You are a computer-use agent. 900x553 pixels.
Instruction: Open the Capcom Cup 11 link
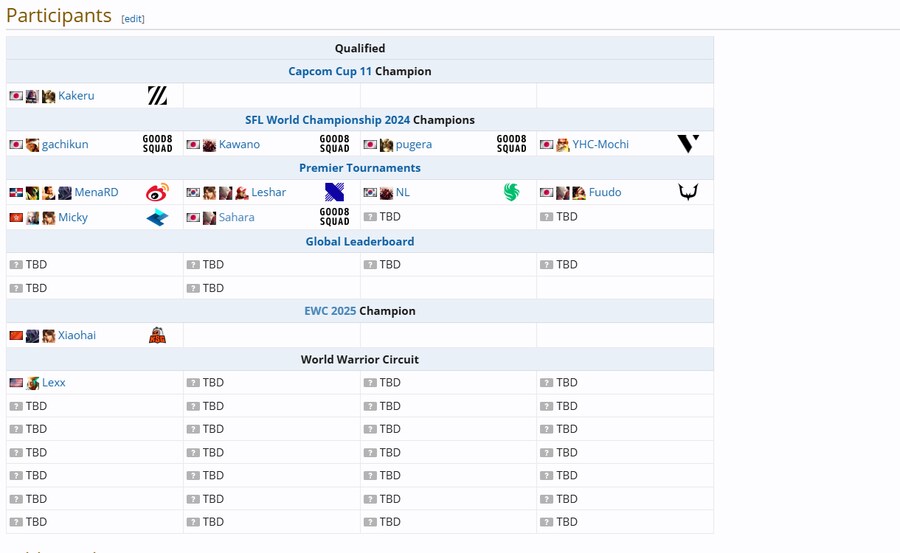point(330,72)
